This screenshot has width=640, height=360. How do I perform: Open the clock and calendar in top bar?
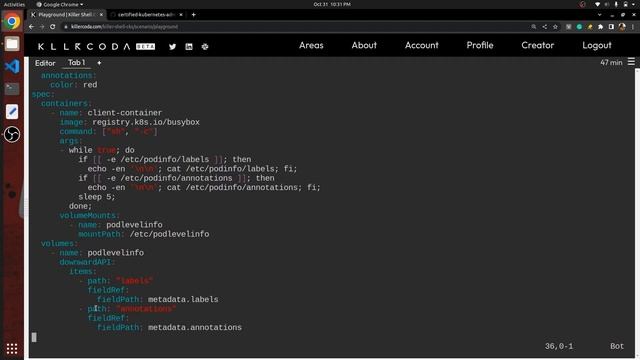point(332,4)
